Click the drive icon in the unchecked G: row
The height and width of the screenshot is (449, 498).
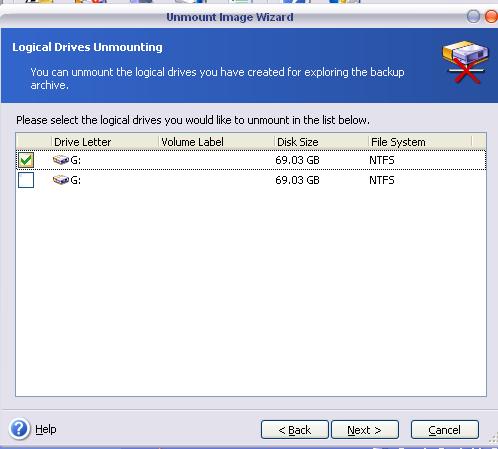point(61,180)
